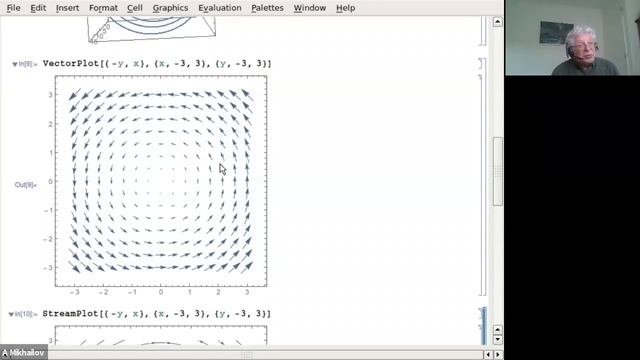Collapse the In[9] cell group triangle

(x=15, y=64)
